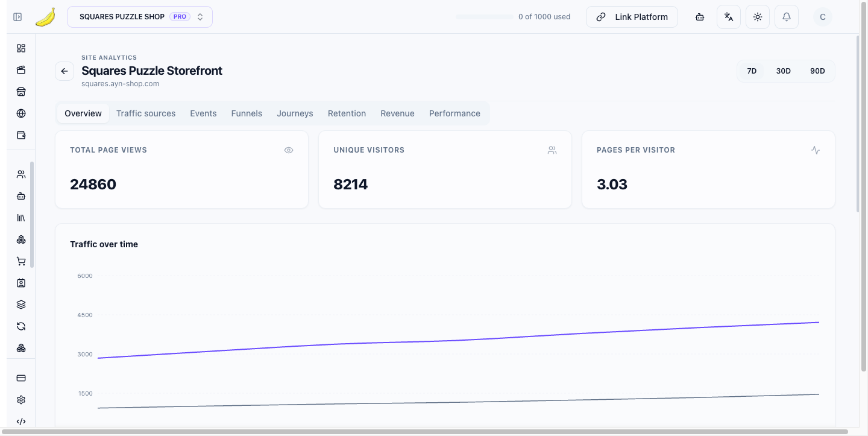868x436 pixels.
Task: Click the horizontal scrollbar along the bottom of the page
Action: 424,432
